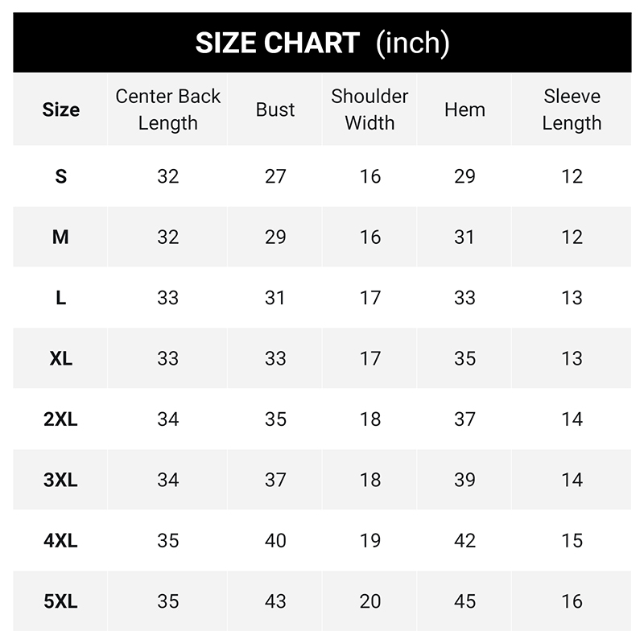Select the L size row label
Screen dimensions: 644x644
[61, 298]
